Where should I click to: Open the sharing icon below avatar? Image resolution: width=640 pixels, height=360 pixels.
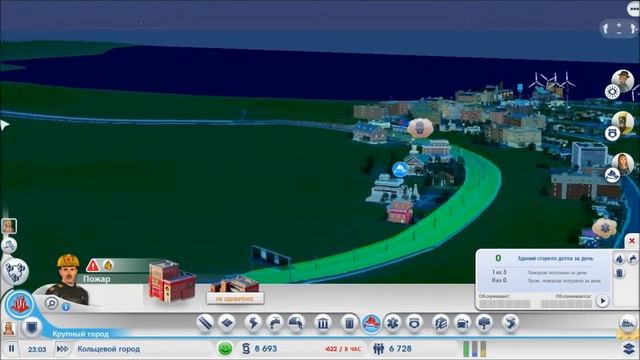point(9,245)
